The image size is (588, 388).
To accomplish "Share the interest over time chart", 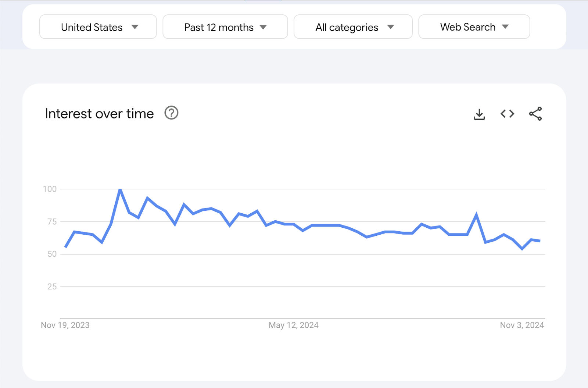I will point(535,114).
